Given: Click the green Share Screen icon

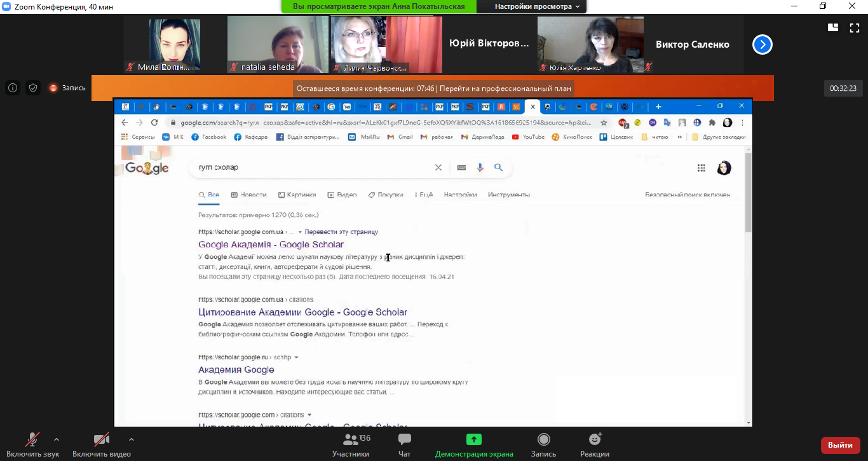Looking at the screenshot, I should (x=473, y=440).
